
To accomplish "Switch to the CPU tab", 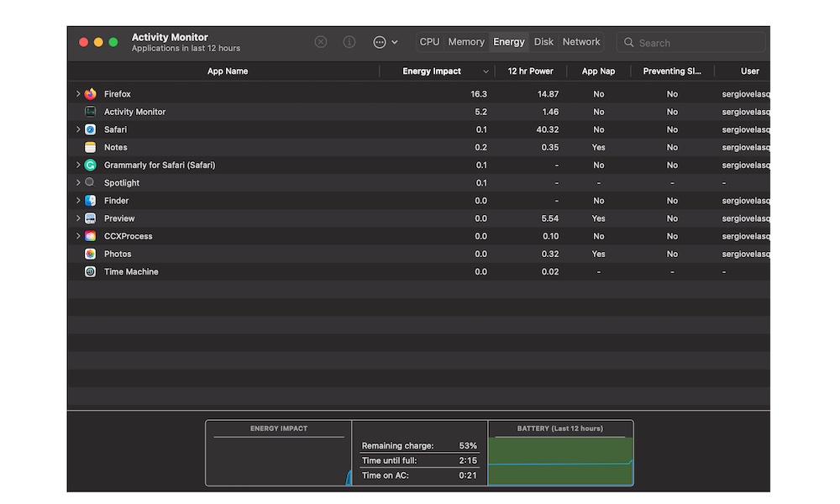I will [x=429, y=42].
